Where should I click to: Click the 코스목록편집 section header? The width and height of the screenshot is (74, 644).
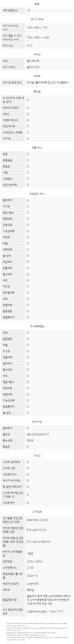pyautogui.click(x=37, y=326)
